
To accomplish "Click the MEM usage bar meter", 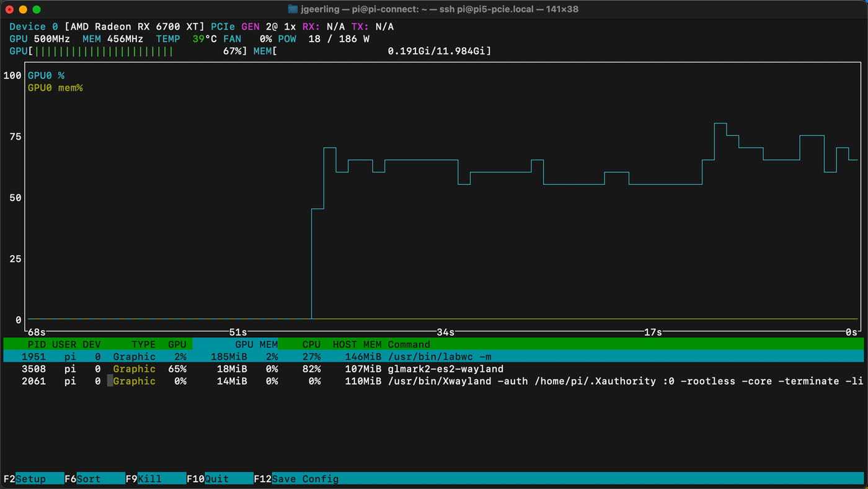I will point(372,51).
